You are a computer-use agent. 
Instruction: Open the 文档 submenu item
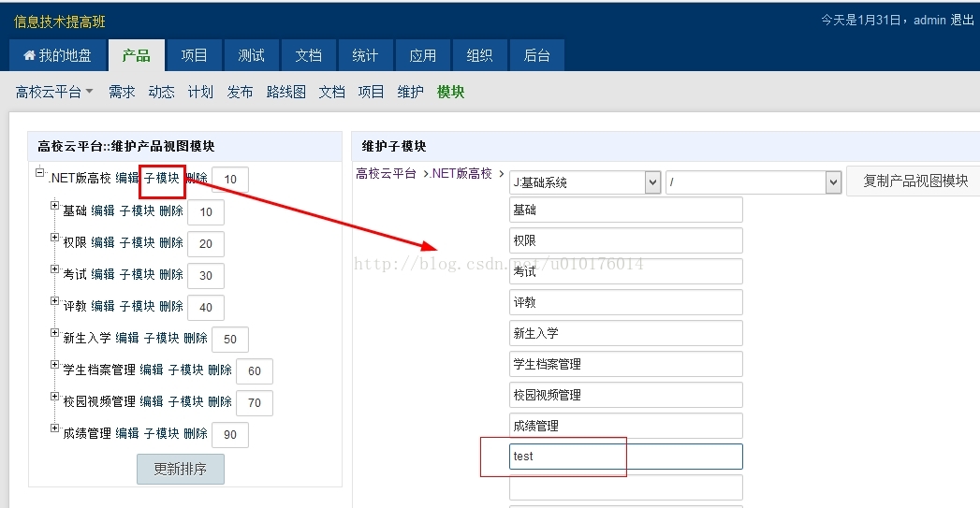tap(332, 92)
